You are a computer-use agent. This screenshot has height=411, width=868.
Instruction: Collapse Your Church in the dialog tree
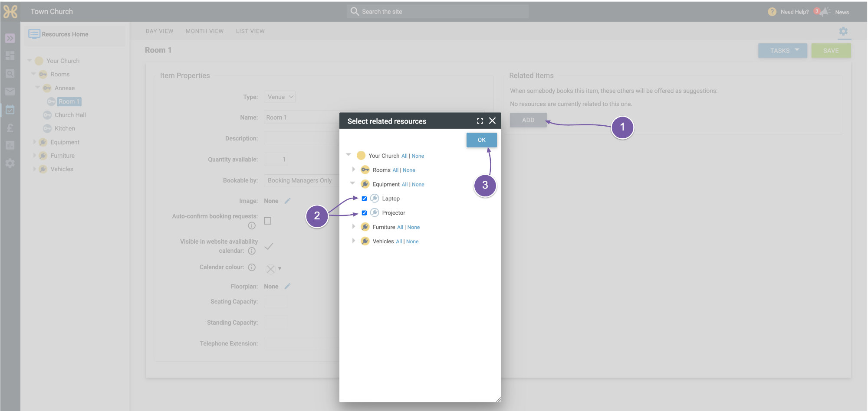[x=349, y=155]
